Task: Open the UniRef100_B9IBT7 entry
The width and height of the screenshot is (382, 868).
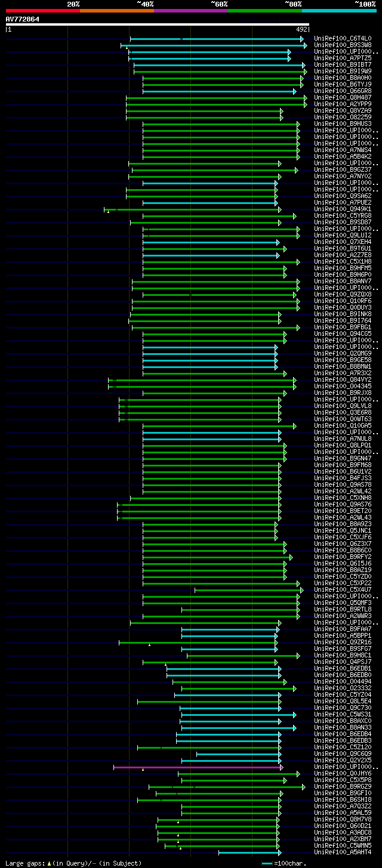Action: [343, 64]
